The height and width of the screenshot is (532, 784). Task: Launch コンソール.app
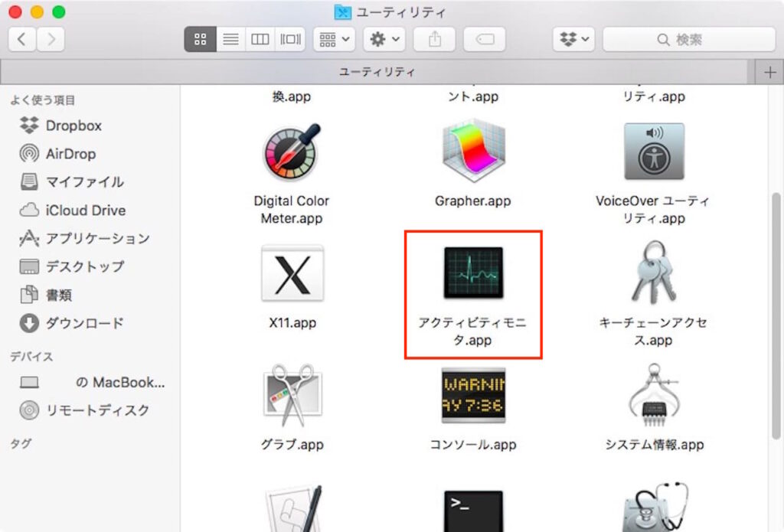pos(472,397)
